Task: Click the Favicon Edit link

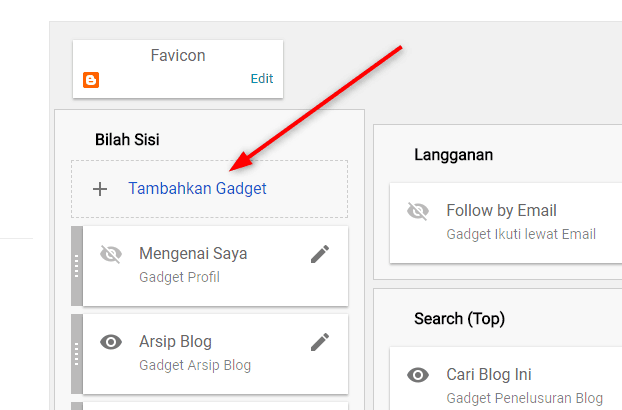Action: [x=262, y=79]
